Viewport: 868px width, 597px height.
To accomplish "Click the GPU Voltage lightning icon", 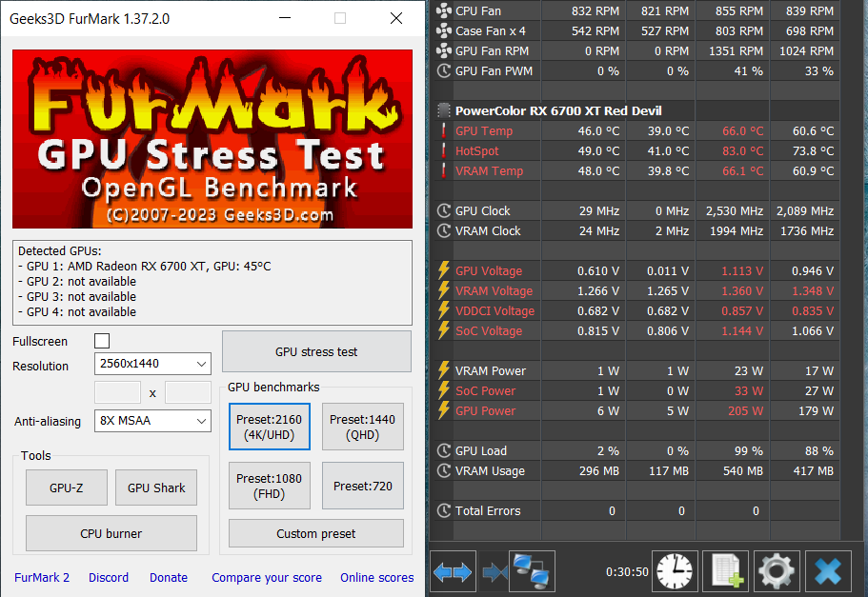I will [x=444, y=270].
